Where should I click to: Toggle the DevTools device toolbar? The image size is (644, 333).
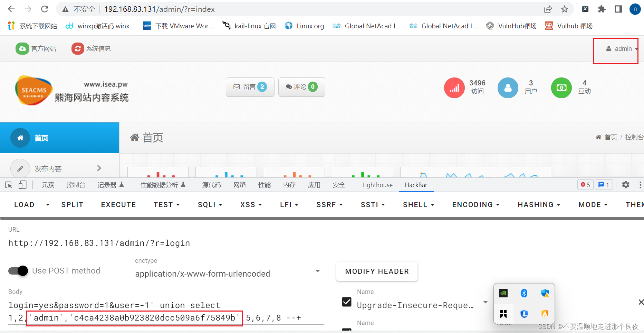pos(22,185)
